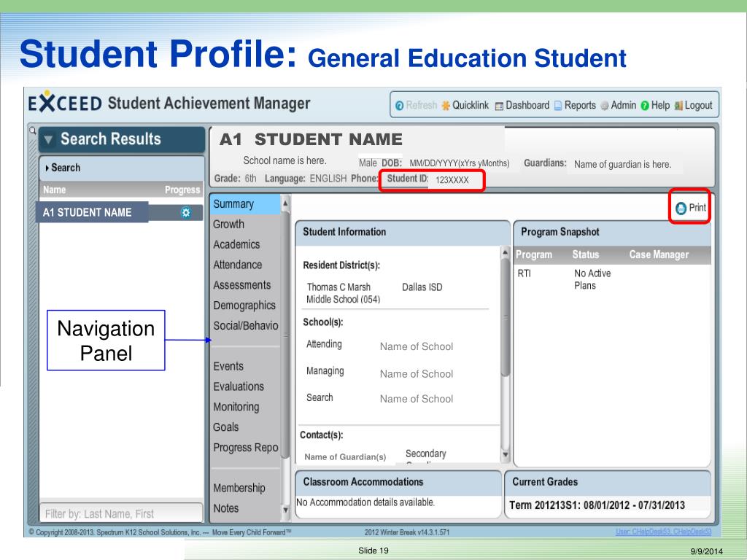
Task: Click the magnifier icon beside Search Results
Action: [x=32, y=130]
